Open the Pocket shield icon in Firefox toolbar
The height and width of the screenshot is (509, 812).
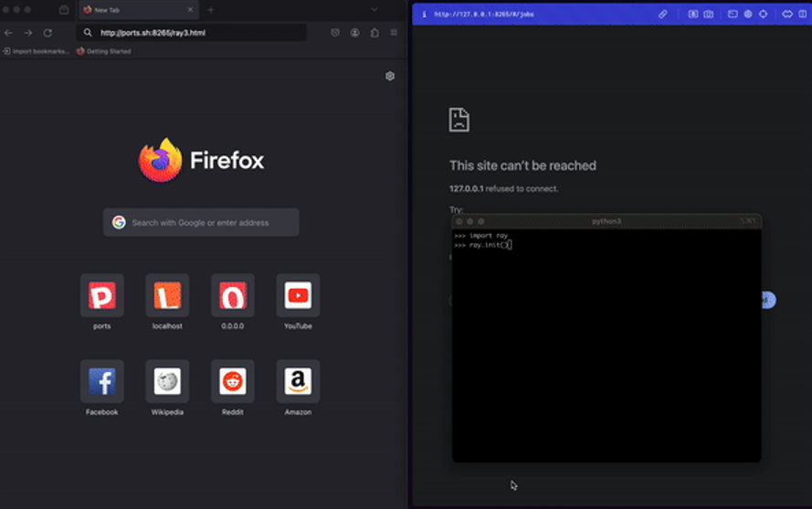pyautogui.click(x=335, y=33)
